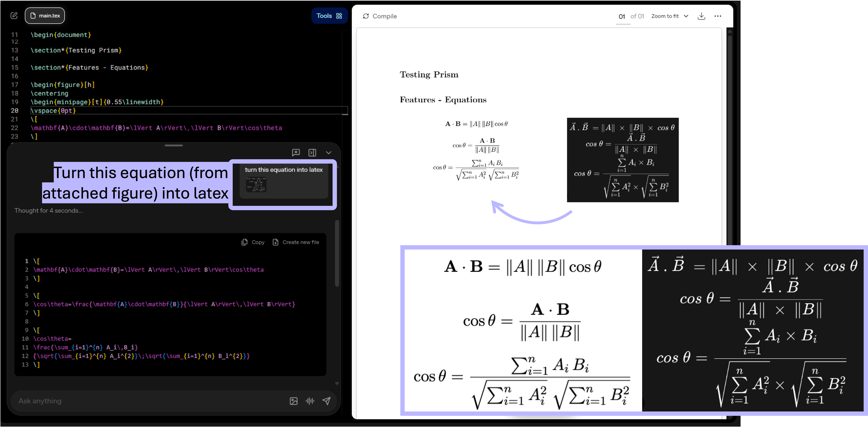Screen dimensions: 868x427
Task: Open the main.tex file tab
Action: click(x=45, y=16)
